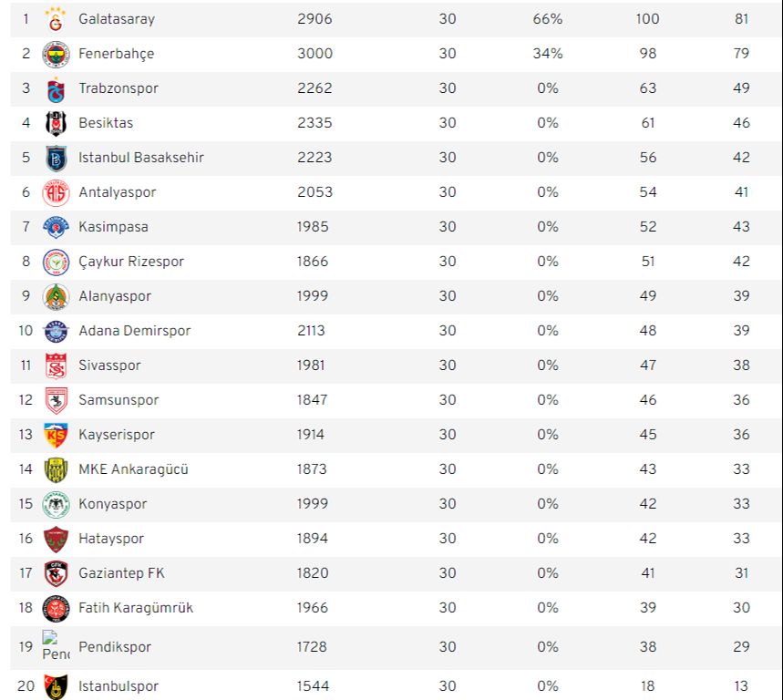
Task: Click the Galatasaray club crest icon
Action: [x=56, y=19]
